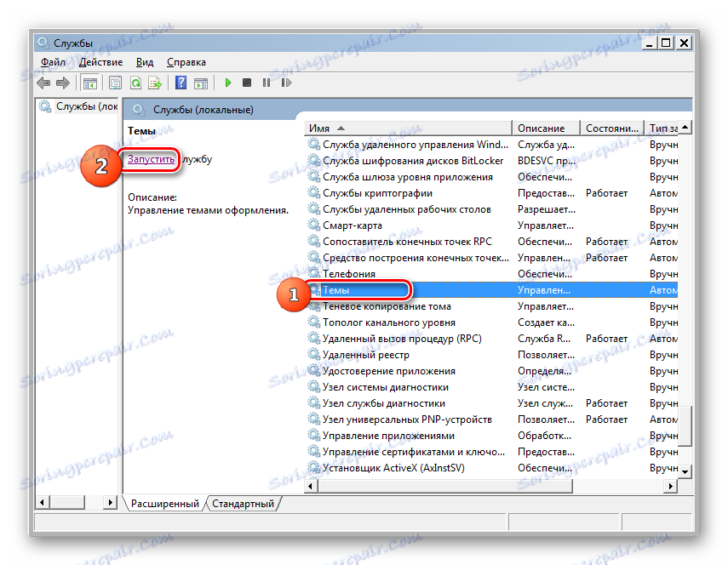Click service list horizontal scrollbar right arrow

point(670,486)
